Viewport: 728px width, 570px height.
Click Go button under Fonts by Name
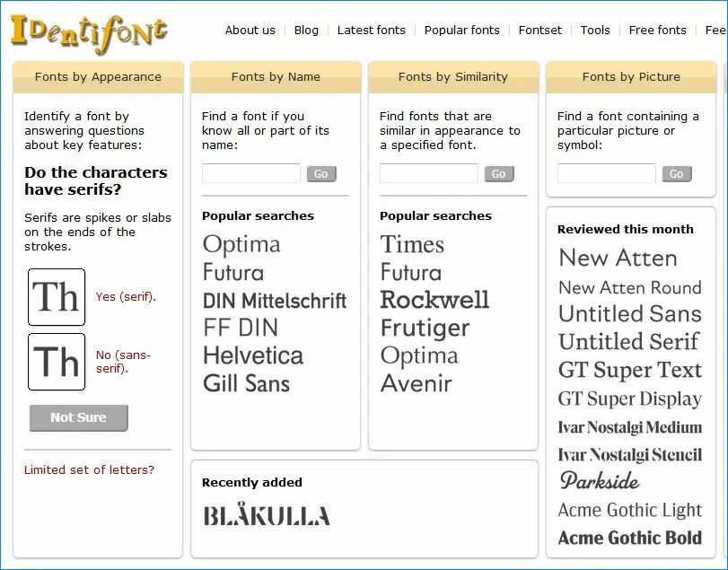(x=321, y=173)
